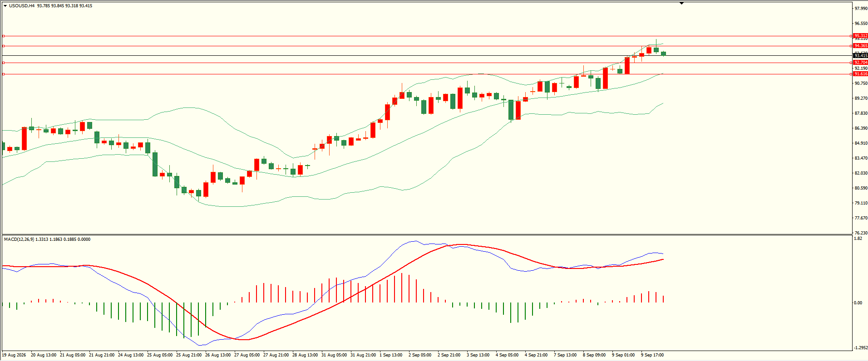868x361 pixels.
Task: Select the left handle of the 95.312 line
Action: pyautogui.click(x=4, y=36)
